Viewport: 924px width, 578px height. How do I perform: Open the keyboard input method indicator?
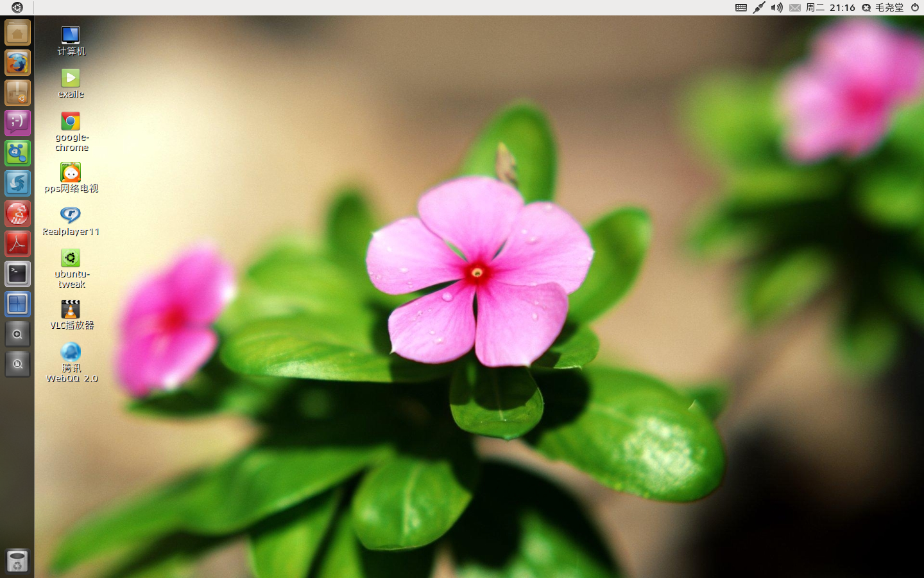tap(741, 8)
